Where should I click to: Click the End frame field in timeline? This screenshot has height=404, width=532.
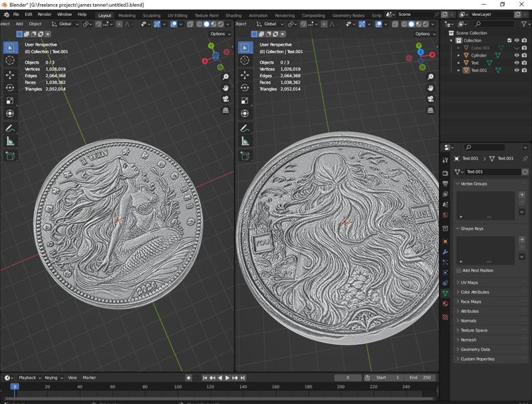[421, 377]
